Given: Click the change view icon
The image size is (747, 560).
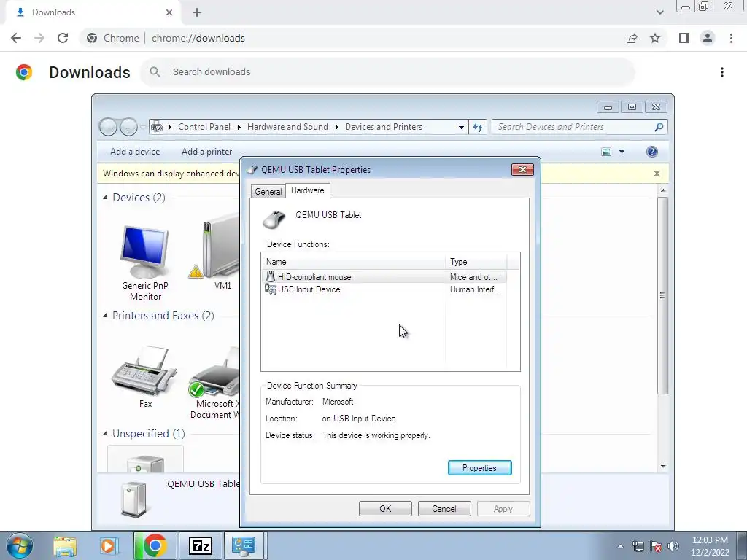Looking at the screenshot, I should click(606, 152).
